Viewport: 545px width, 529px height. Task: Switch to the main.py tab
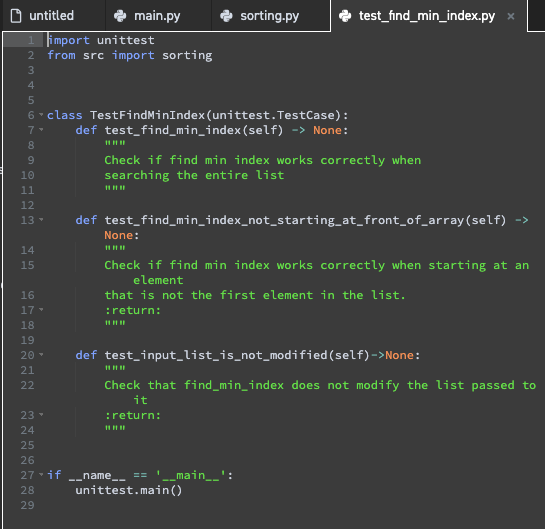pos(158,16)
